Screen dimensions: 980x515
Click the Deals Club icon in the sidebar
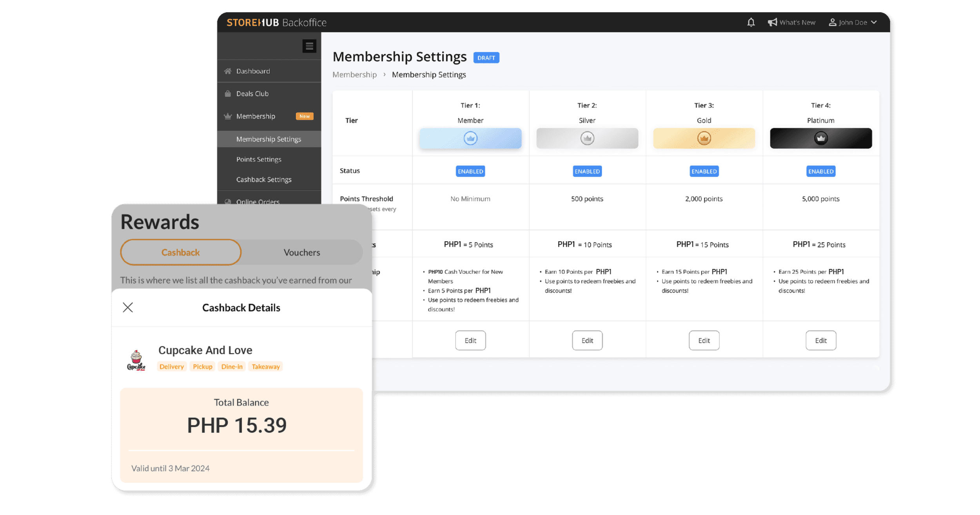227,93
